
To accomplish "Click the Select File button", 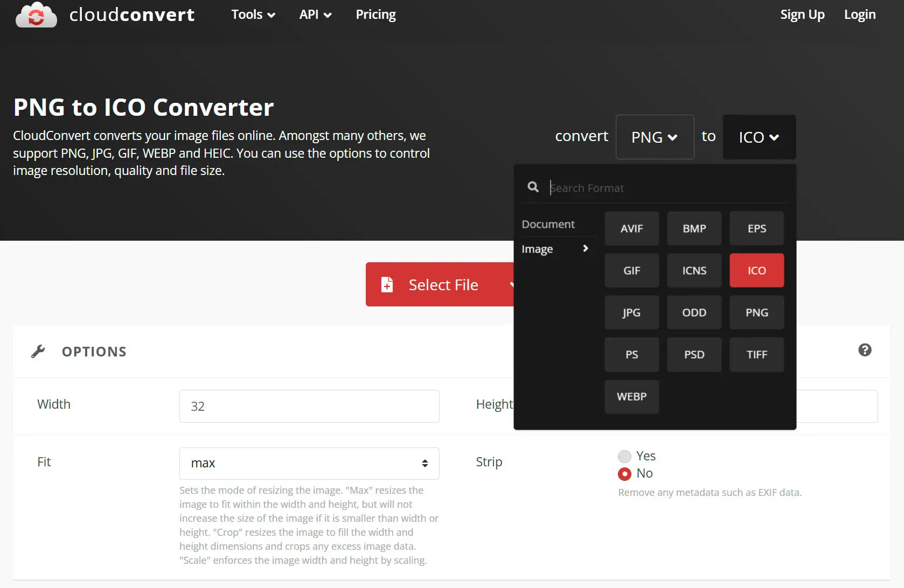I will (443, 284).
